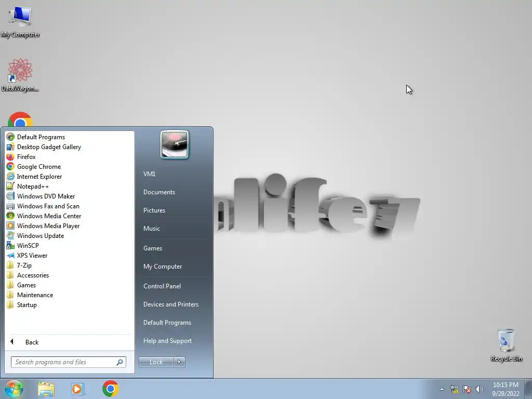The width and height of the screenshot is (532, 399).
Task: Select the Recycle Bin desktop icon
Action: (506, 345)
